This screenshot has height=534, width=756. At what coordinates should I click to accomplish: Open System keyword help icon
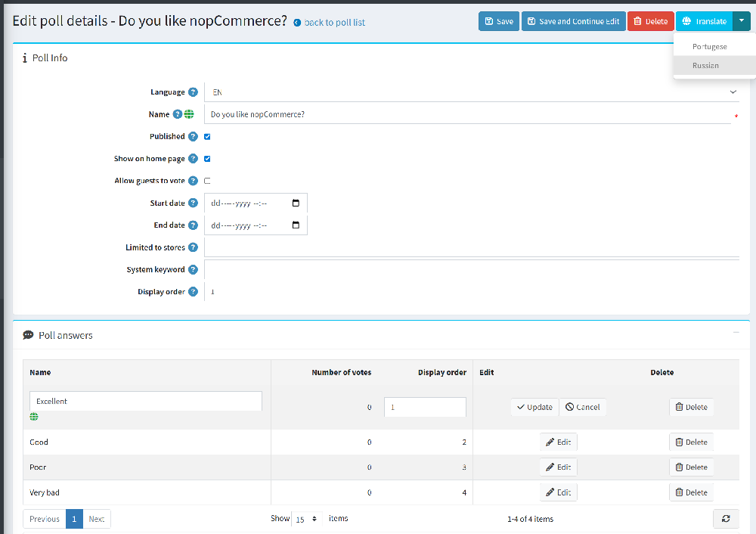click(193, 270)
